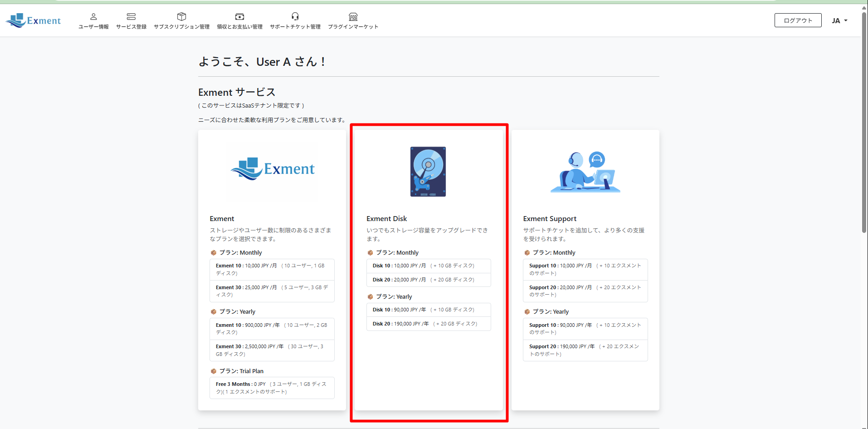Click the Exment card logo image
Screen dimensions: 868x429
pos(272,169)
